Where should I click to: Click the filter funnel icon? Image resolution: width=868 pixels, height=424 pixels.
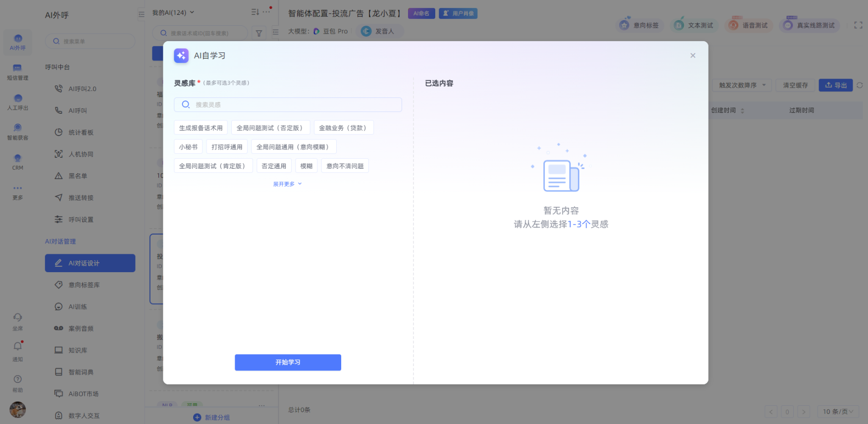[x=259, y=33]
